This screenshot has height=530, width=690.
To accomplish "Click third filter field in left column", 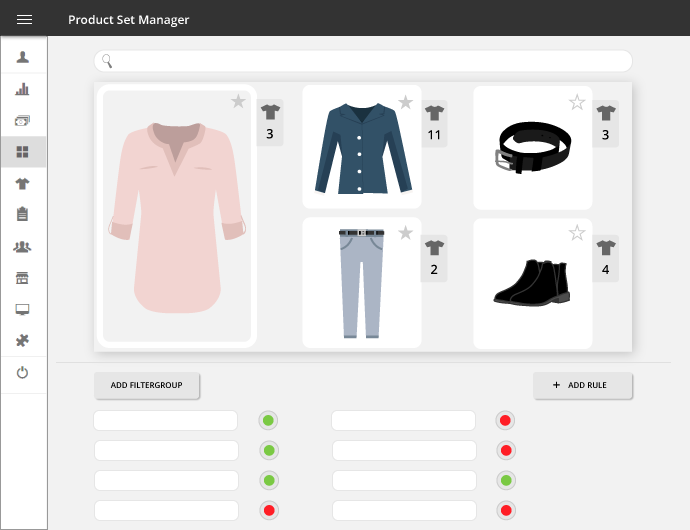I will tap(166, 480).
